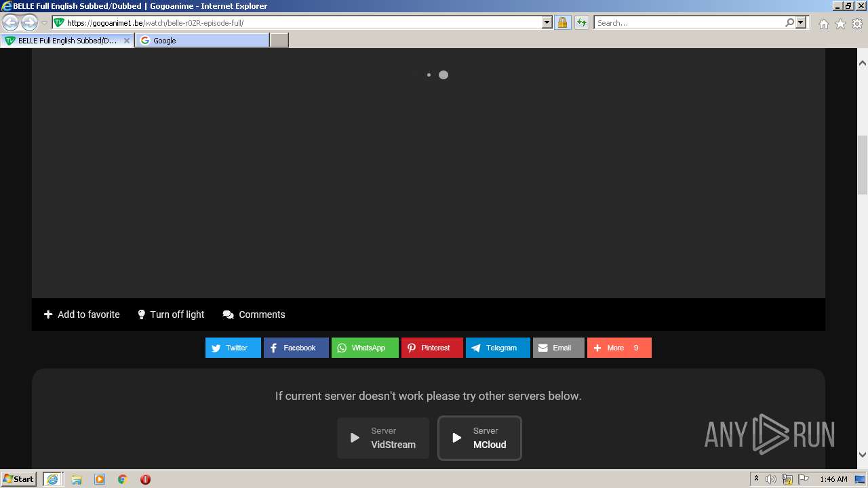Toggle Turn off light
Screen dimensions: 868x488
click(x=171, y=314)
